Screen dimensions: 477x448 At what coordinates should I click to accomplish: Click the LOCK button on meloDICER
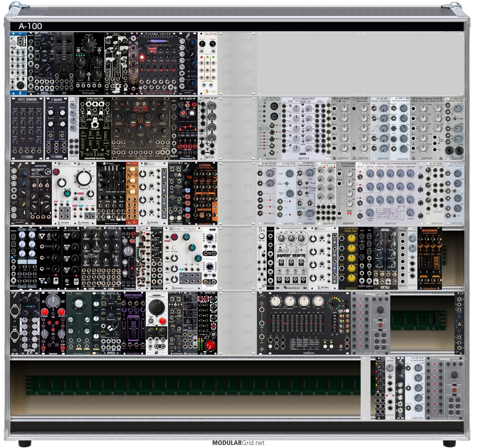point(341,346)
